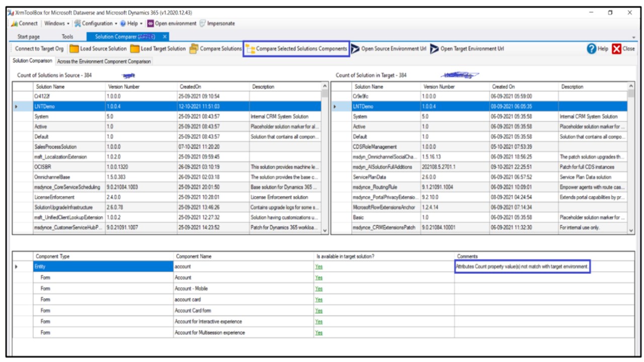Click the Open Target Environment Url icon
Image resolution: width=644 pixels, height=362 pixels.
pos(435,49)
